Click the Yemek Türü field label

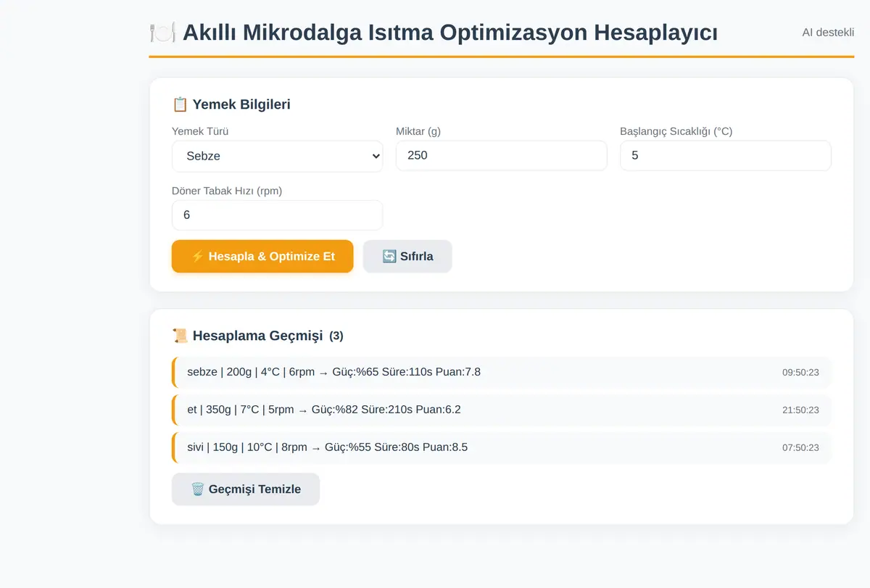pyautogui.click(x=200, y=132)
